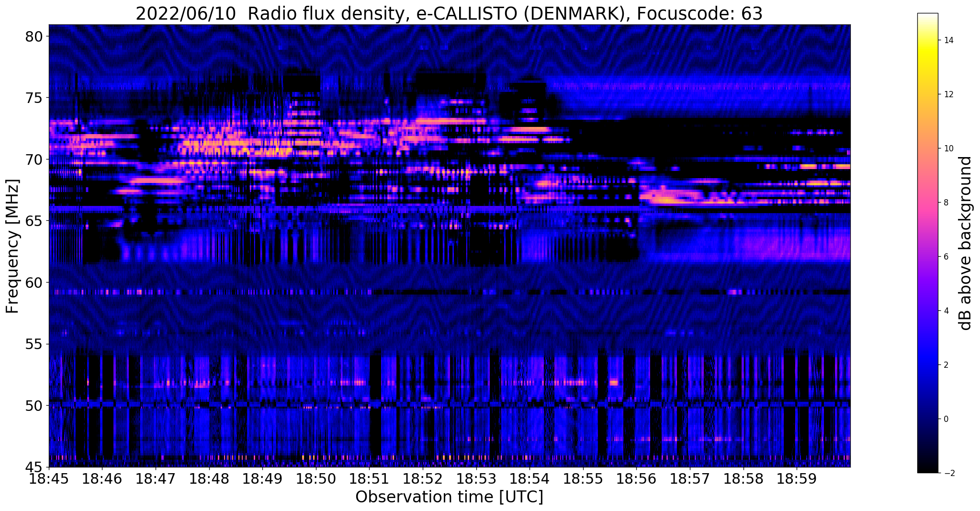Click the 'Frequency [MHz]' axis label

pos(13,246)
